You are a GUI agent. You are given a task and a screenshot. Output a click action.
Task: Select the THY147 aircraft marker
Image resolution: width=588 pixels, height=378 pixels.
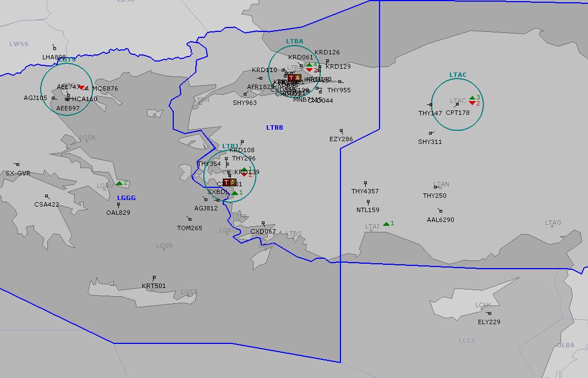pyautogui.click(x=431, y=104)
